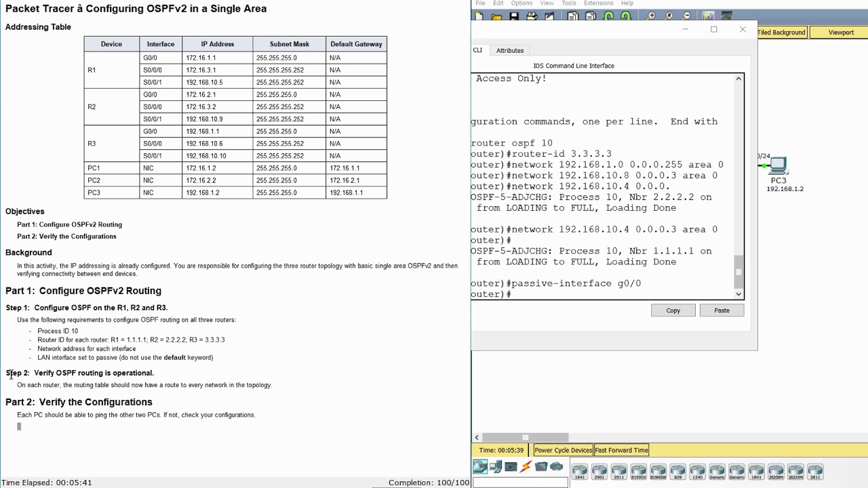This screenshot has width=868, height=488.
Task: Select the Connections lightning bolt icon
Action: click(x=526, y=466)
